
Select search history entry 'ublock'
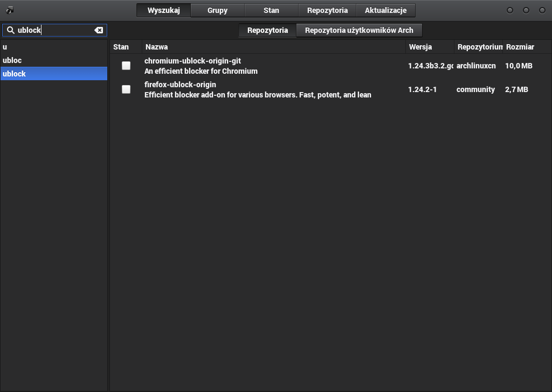[x=54, y=73]
